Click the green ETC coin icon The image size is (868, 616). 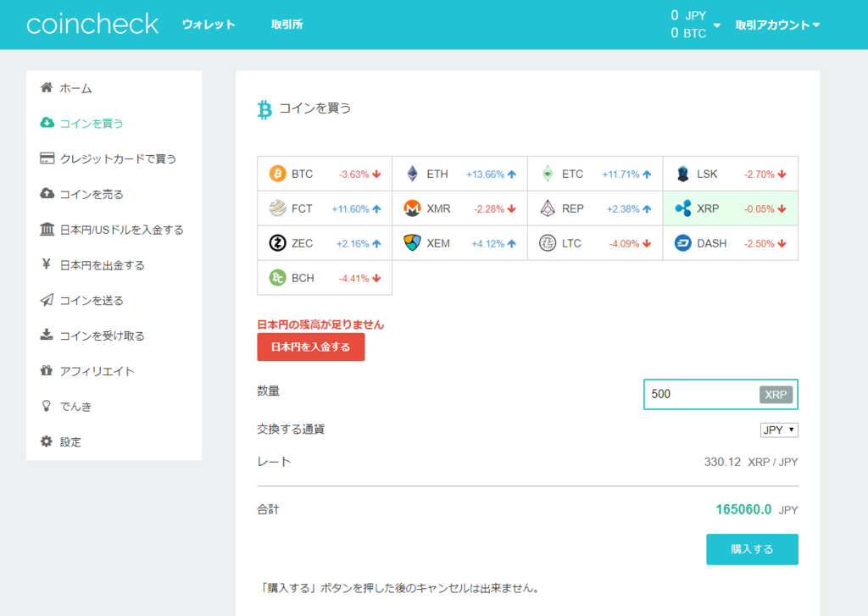[x=548, y=174]
